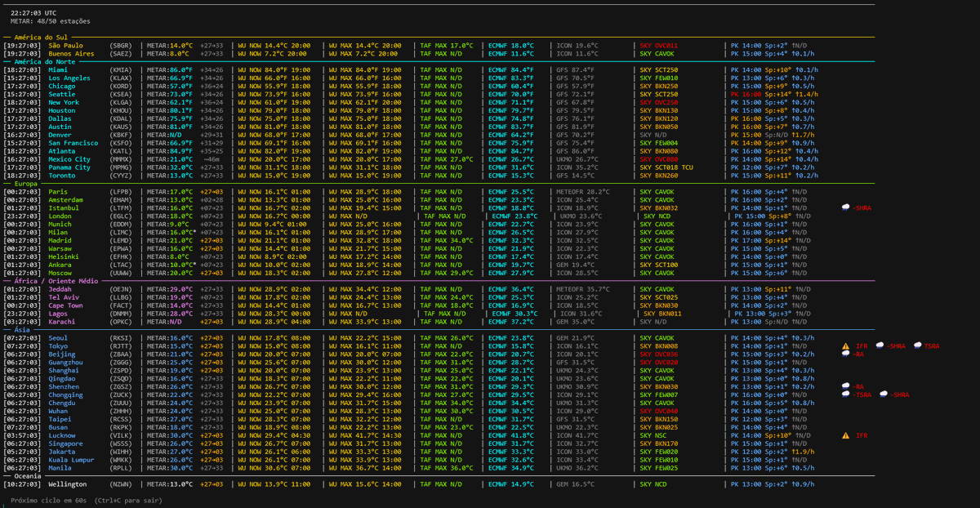Click the IFR warning triangle on Lucknow row
This screenshot has width=980, height=508.
click(846, 435)
